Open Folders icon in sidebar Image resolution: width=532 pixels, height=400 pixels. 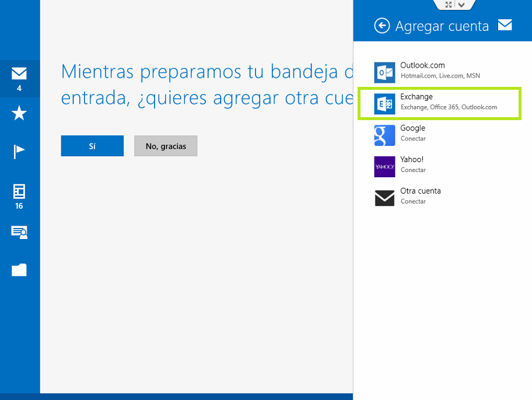coord(19,270)
